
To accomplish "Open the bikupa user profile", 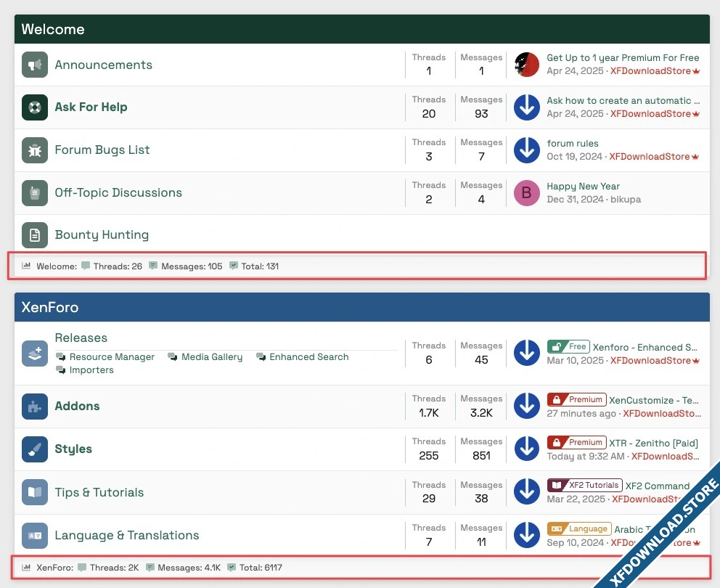I will [626, 200].
